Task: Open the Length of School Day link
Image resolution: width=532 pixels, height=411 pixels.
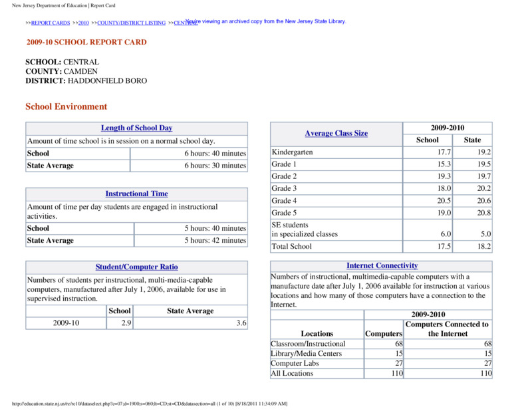Action: point(137,128)
